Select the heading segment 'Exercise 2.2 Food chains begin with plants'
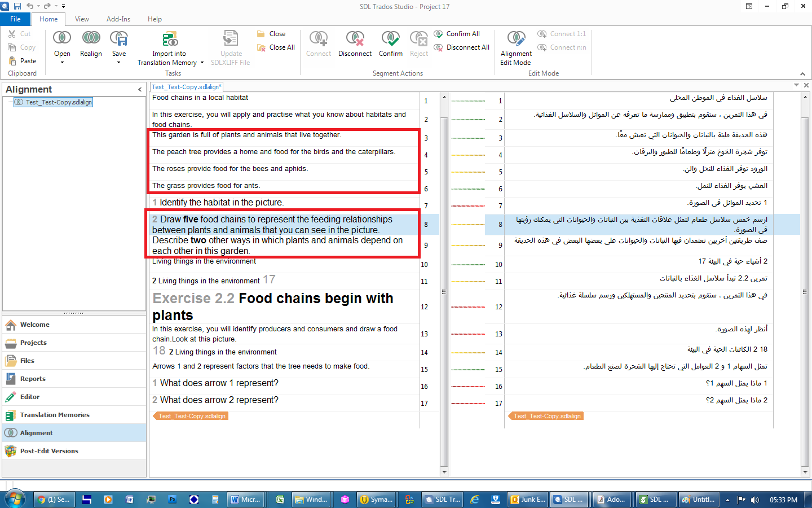The image size is (812, 508). point(273,306)
